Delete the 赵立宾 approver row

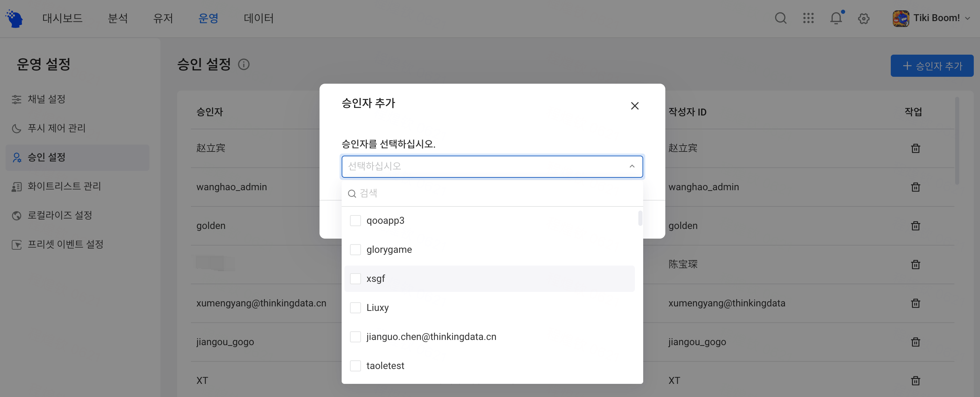[915, 148]
